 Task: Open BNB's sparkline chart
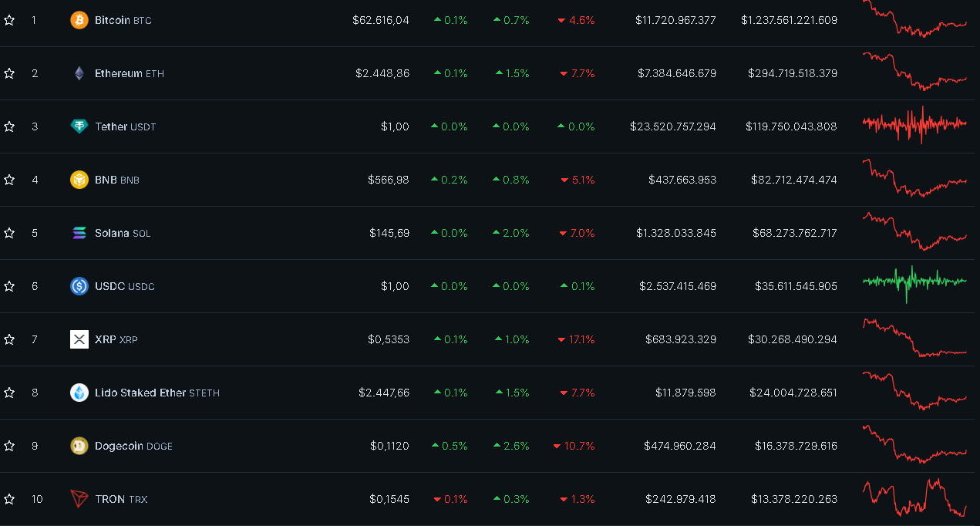coord(914,178)
